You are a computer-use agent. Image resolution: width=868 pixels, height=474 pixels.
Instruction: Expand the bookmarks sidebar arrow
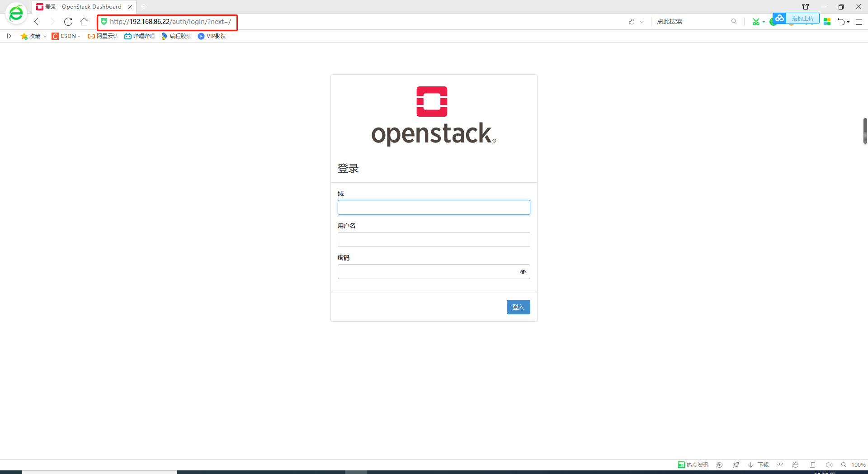(x=9, y=36)
